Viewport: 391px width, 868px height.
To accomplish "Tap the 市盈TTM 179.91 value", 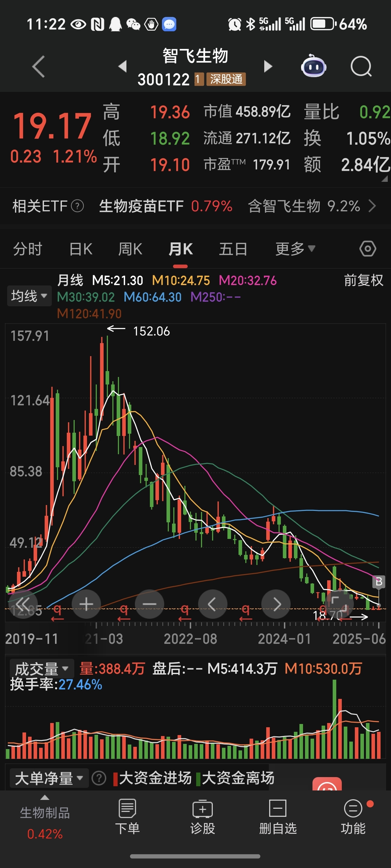I will coord(247,165).
